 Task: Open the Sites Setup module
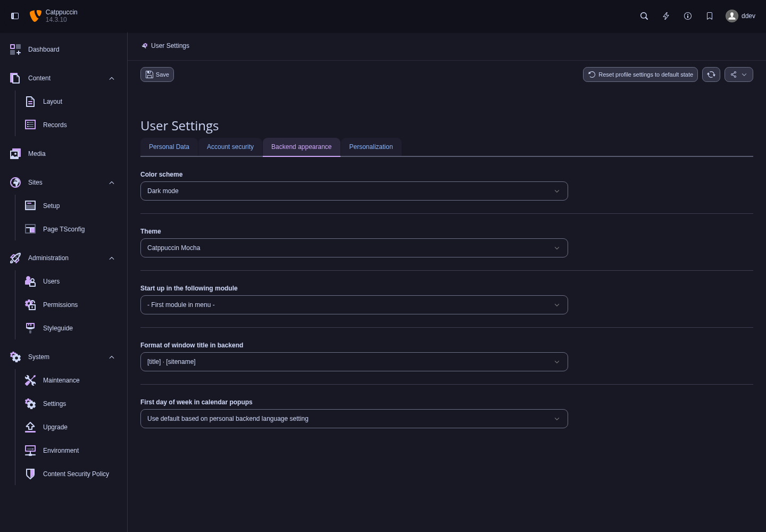[71, 206]
